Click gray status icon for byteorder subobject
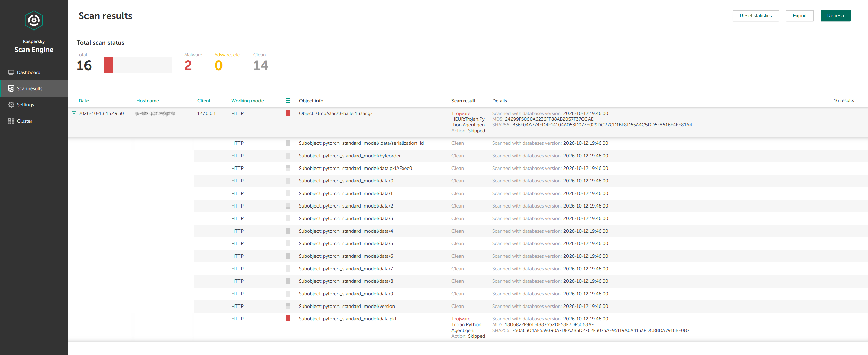 288,156
